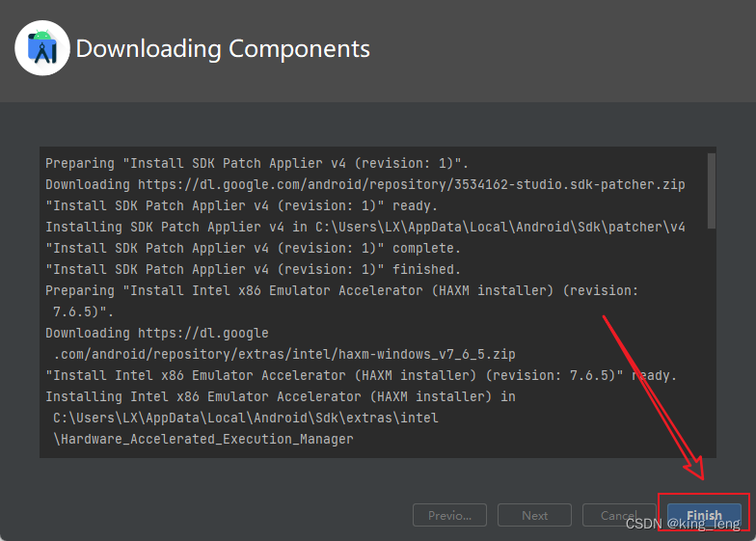This screenshot has width=756, height=541.
Task: Click the sdk-patcher.zip download URL line
Action: pyautogui.click(x=364, y=185)
